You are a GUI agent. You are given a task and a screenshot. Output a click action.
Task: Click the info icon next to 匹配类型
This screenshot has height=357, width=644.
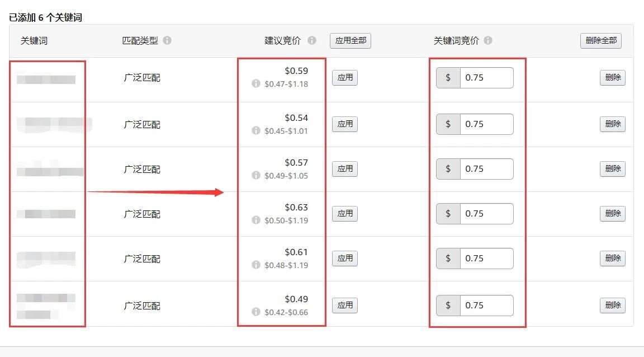coord(167,41)
